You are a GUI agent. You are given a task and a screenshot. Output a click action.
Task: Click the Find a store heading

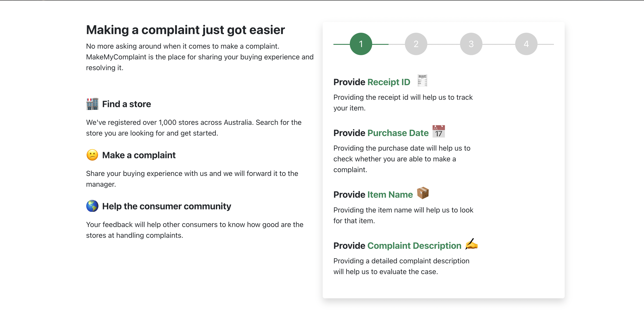127,104
